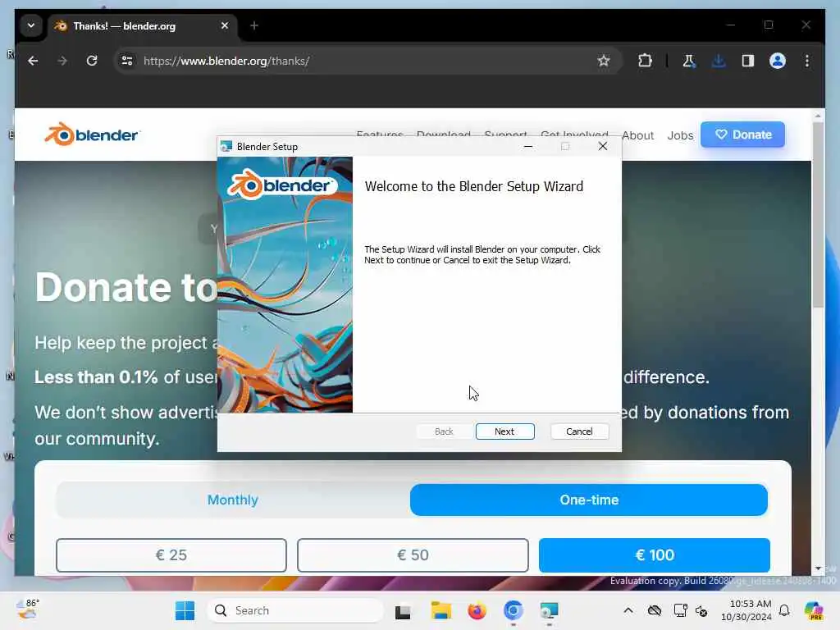The width and height of the screenshot is (840, 630).
Task: Switch to Chrome on the taskbar
Action: point(513,610)
